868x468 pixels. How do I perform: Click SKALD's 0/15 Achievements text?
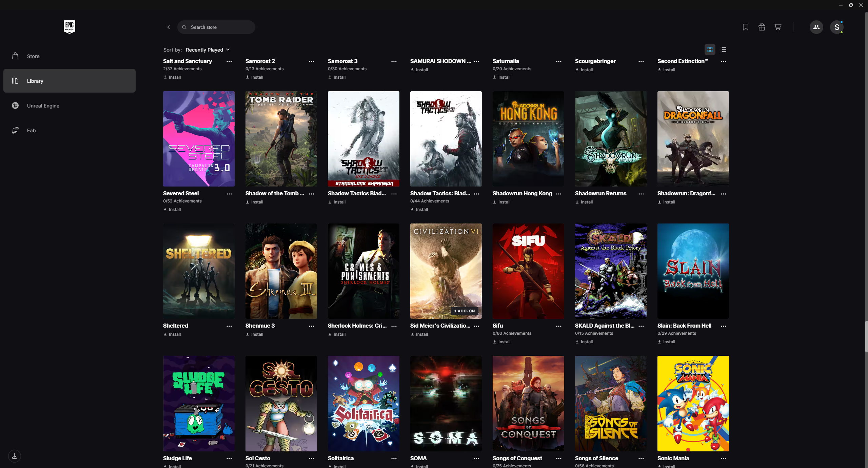click(594, 333)
